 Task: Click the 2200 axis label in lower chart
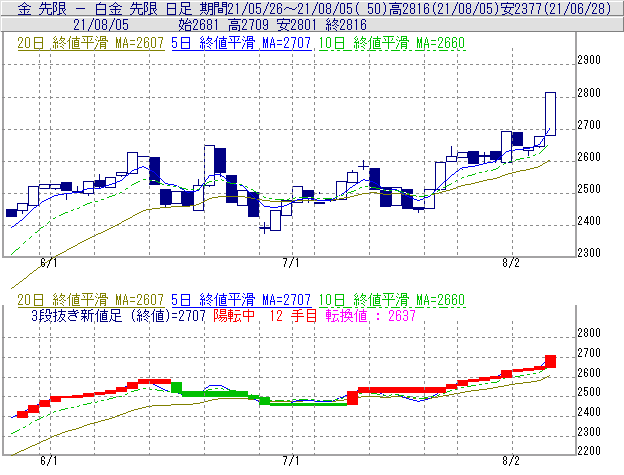click(589, 451)
